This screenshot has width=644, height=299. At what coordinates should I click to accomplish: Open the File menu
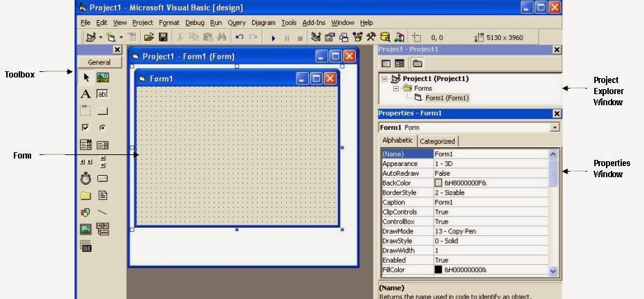(x=86, y=23)
